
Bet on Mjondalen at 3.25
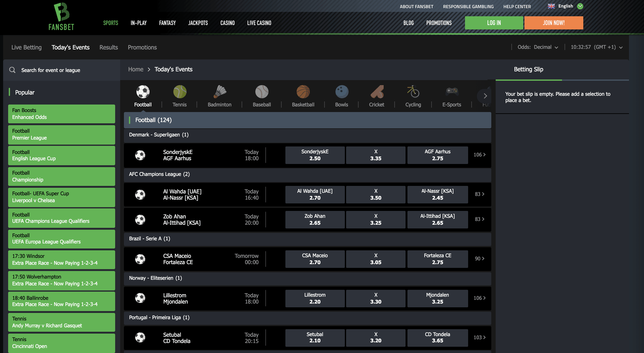437,298
